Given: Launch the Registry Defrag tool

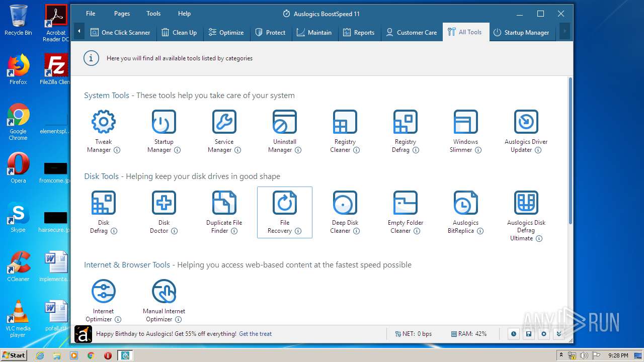Looking at the screenshot, I should [405, 132].
